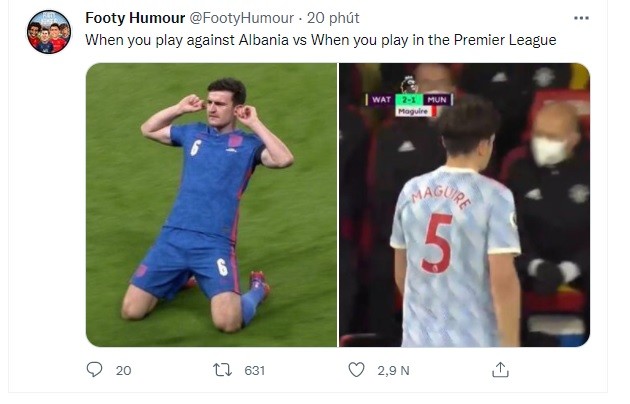Click the retweet count 631

click(x=254, y=370)
